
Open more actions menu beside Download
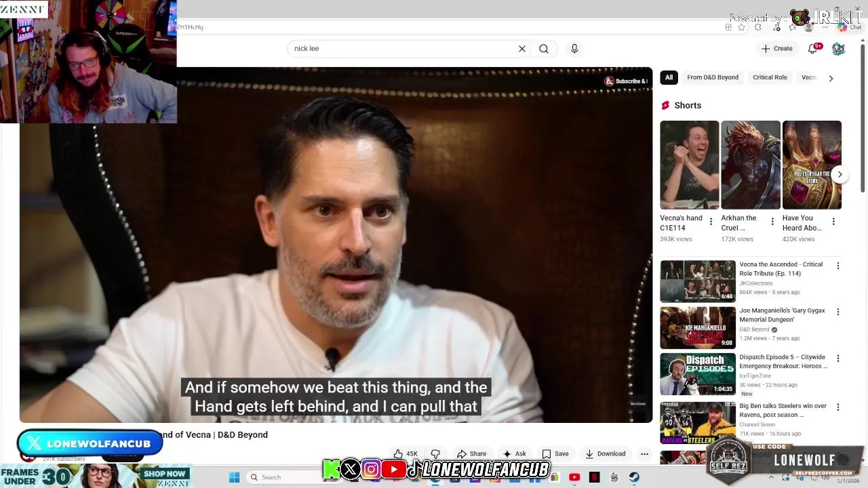[x=644, y=454]
